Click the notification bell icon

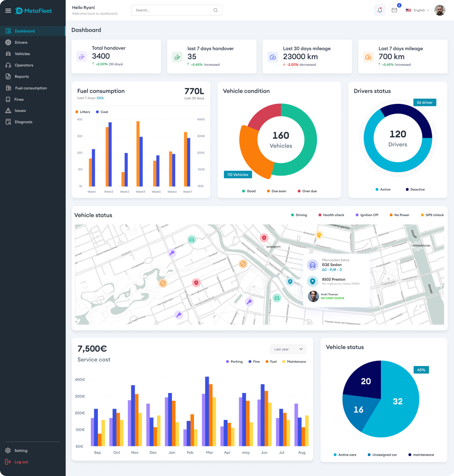(380, 10)
